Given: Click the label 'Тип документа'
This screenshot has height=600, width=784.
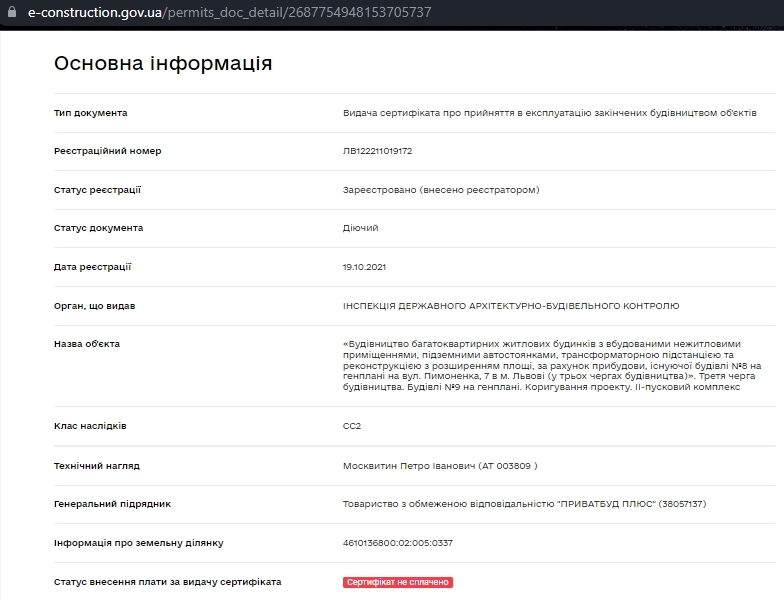Looking at the screenshot, I should [90, 113].
